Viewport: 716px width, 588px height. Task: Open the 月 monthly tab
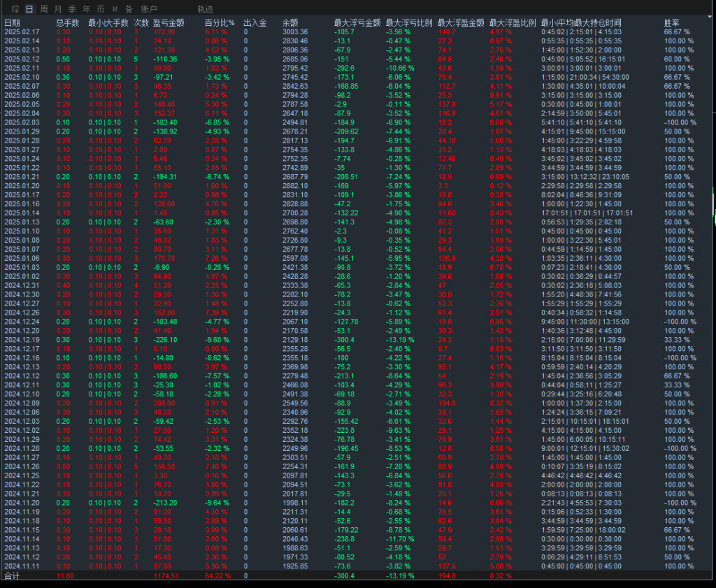pos(58,9)
